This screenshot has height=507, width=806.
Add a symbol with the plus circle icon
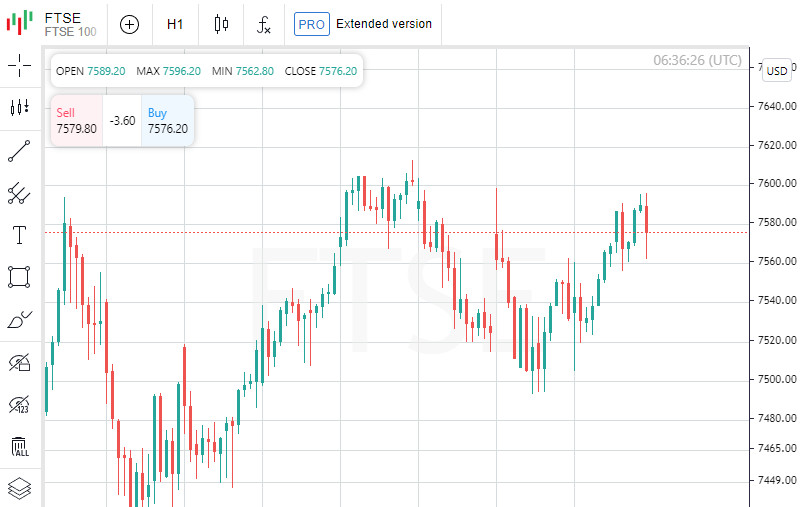pyautogui.click(x=129, y=24)
